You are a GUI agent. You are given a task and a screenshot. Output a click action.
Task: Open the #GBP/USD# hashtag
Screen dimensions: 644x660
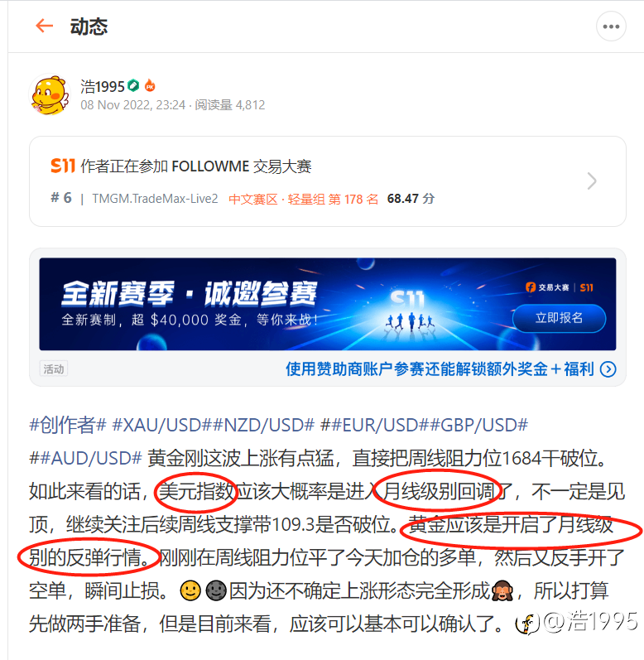(478, 425)
